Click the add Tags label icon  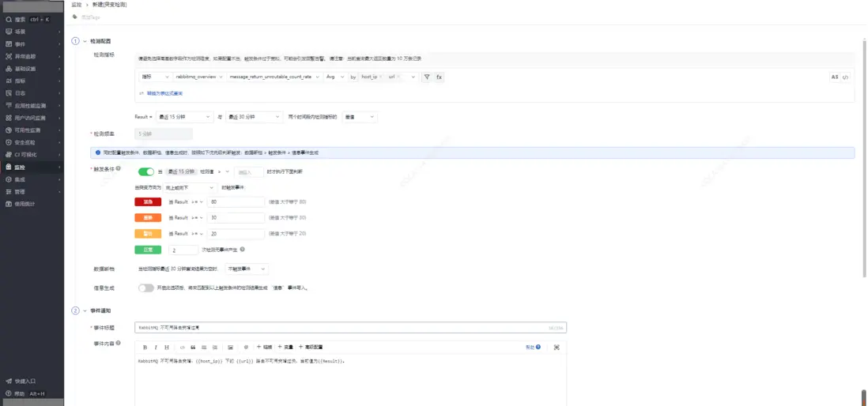point(75,17)
